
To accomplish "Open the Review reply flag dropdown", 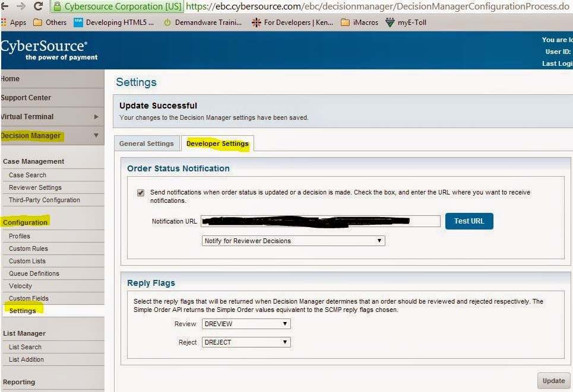I will [246, 324].
